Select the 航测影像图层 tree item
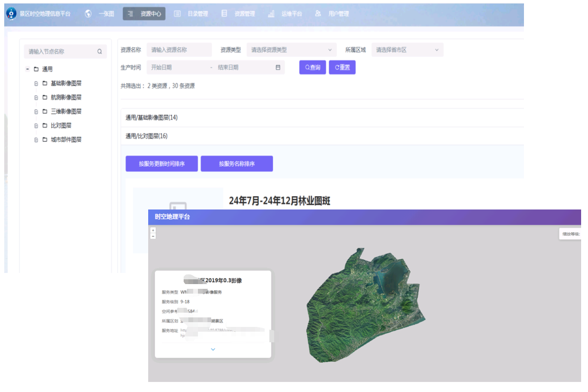This screenshot has width=588, height=392. pyautogui.click(x=66, y=97)
